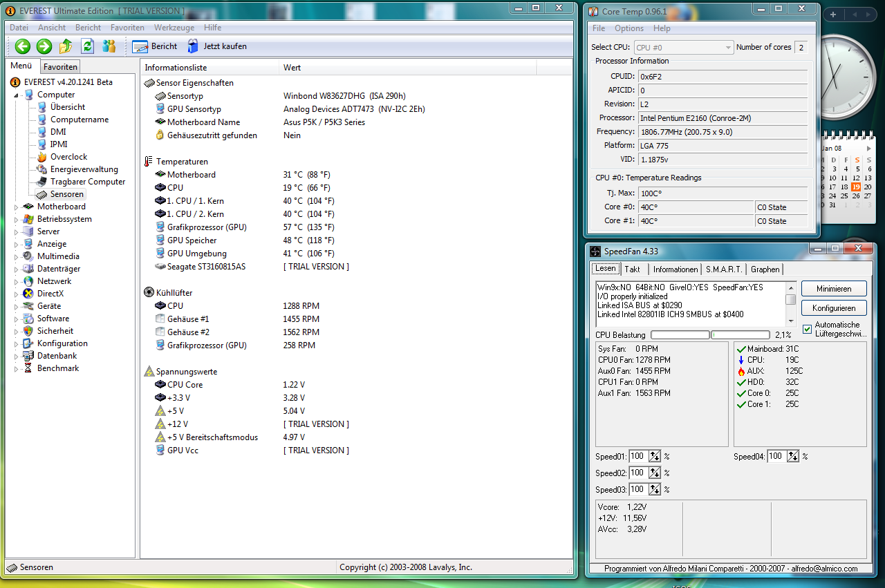This screenshot has height=588, width=885.
Task: Select Computername tree item
Action: coord(80,120)
